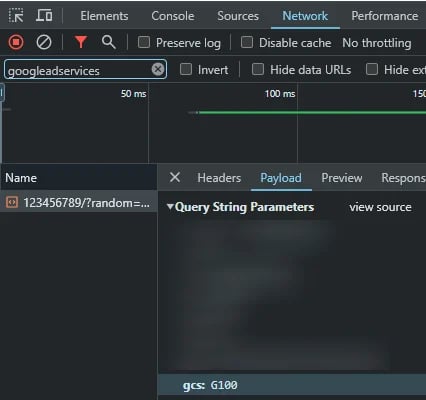
Task: Open the Preview tab
Action: 342,178
